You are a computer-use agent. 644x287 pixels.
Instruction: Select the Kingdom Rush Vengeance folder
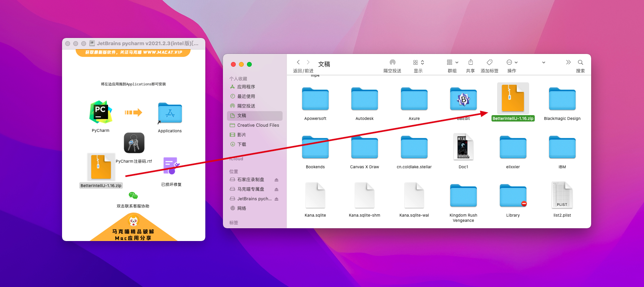(x=463, y=196)
